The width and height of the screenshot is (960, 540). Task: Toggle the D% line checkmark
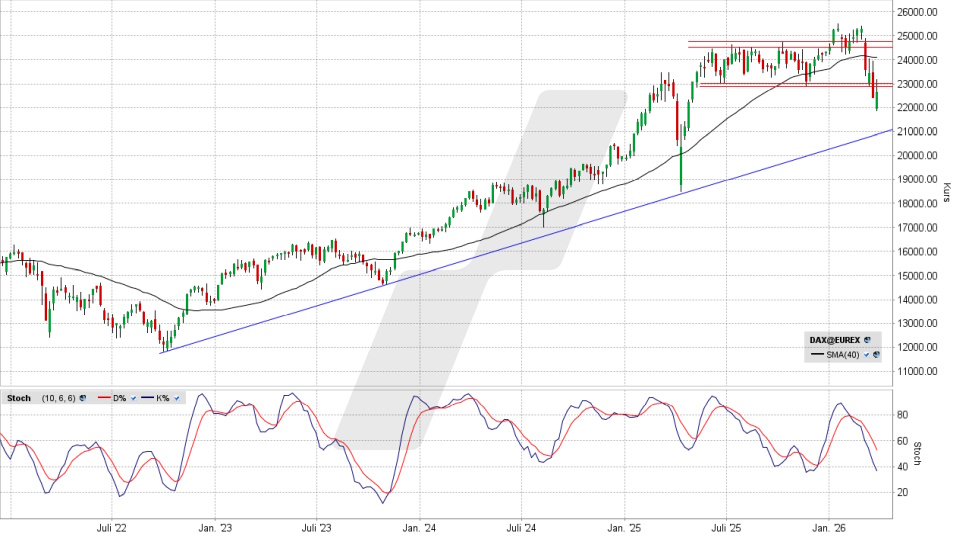(x=133, y=398)
